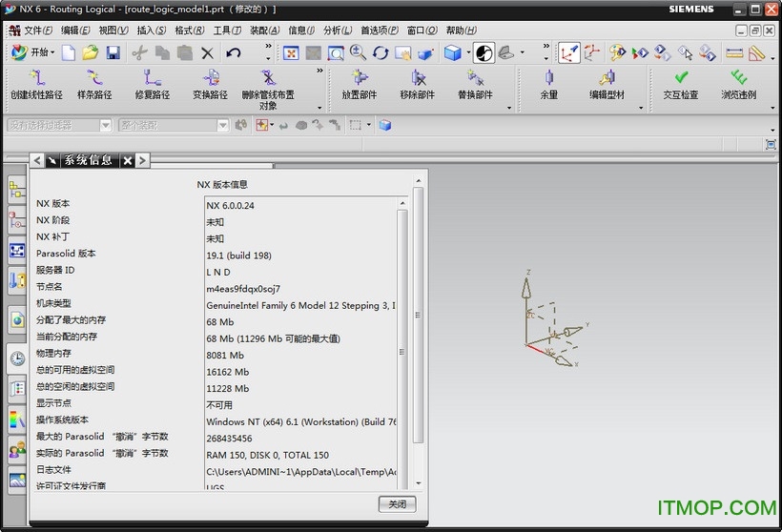Click the Fit view icon
Screen dimensions: 782x532
click(x=291, y=52)
